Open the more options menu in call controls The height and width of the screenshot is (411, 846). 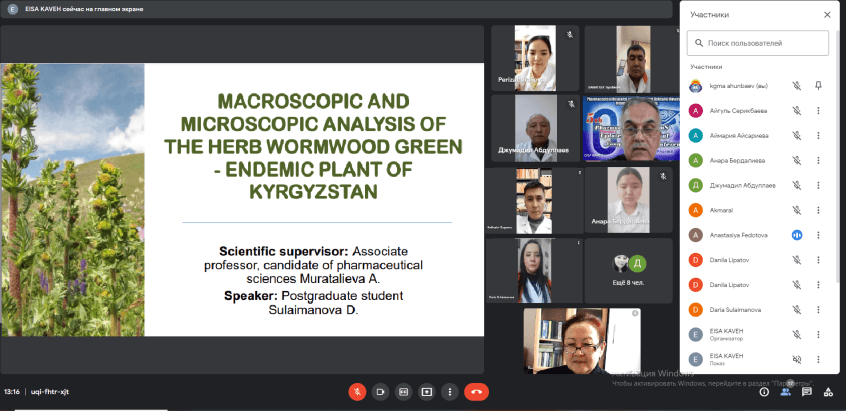tap(450, 392)
